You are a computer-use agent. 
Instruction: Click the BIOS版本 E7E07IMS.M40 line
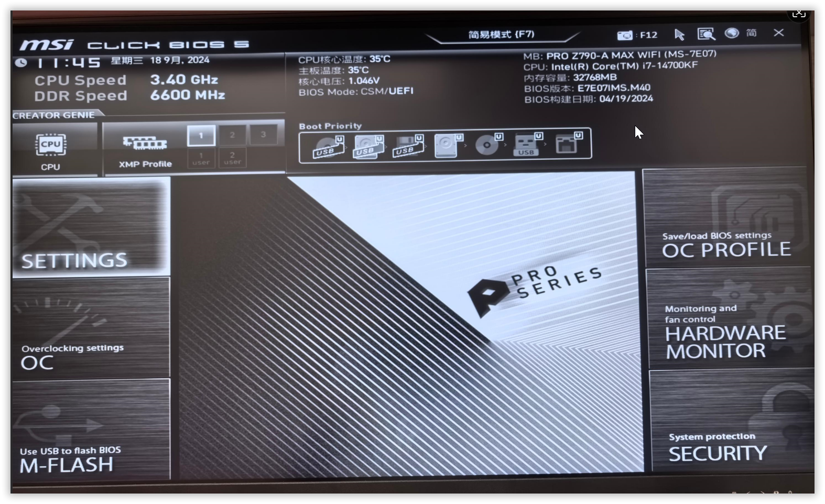click(x=587, y=88)
